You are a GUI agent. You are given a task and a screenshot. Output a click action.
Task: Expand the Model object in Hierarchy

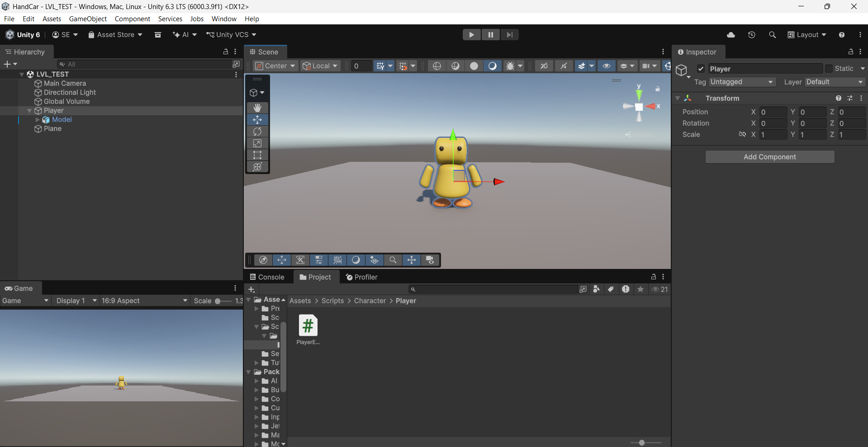pyautogui.click(x=38, y=120)
